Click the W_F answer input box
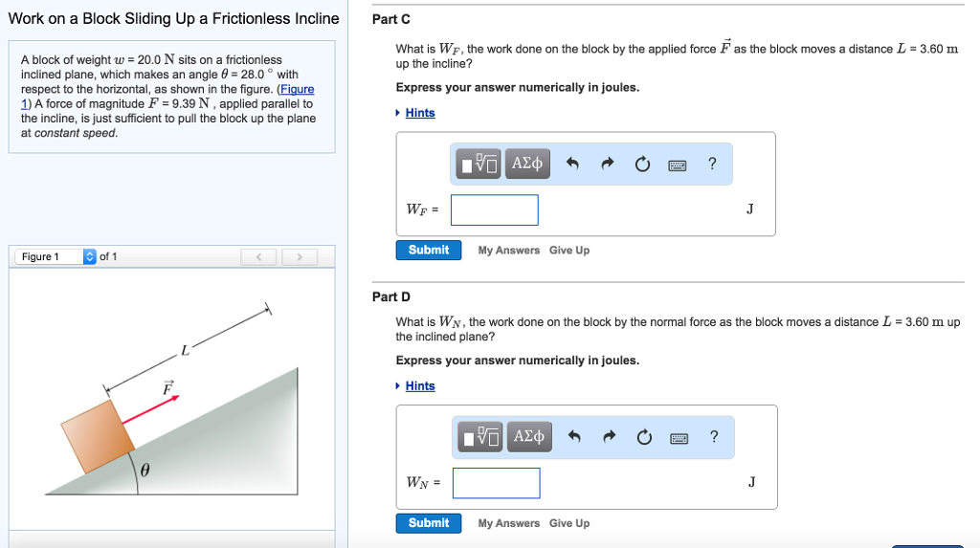This screenshot has width=980, height=548. click(494, 209)
